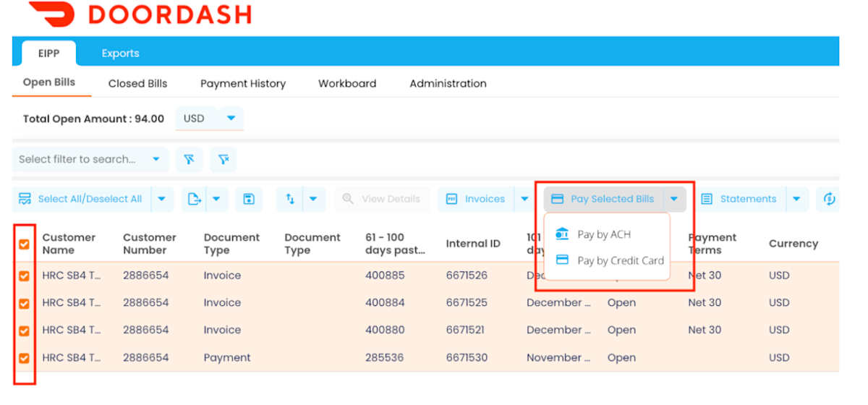
Task: Open the USD currency dropdown
Action: pyautogui.click(x=210, y=119)
